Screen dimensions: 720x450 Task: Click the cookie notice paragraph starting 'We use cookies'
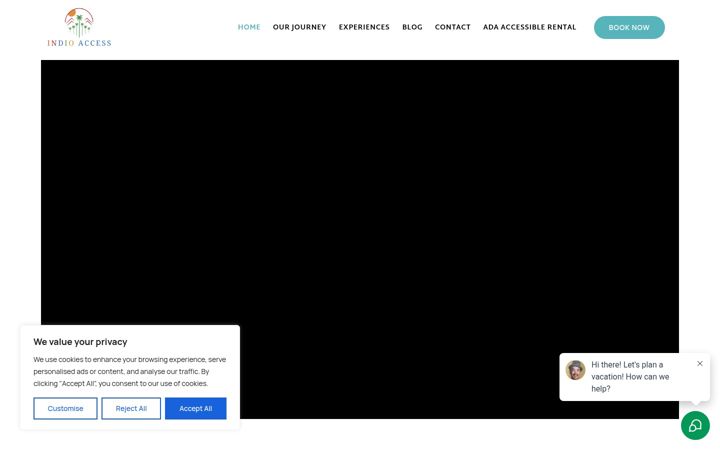(x=129, y=371)
